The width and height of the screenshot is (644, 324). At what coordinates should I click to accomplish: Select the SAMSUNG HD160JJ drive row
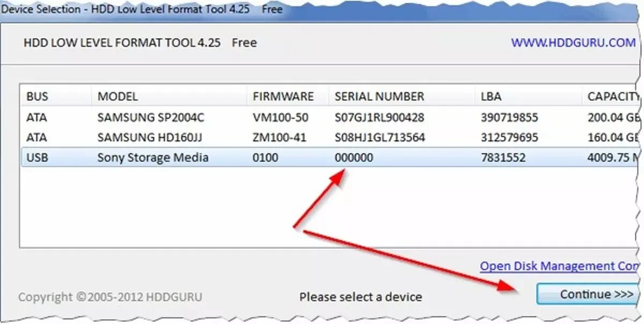tap(330, 137)
